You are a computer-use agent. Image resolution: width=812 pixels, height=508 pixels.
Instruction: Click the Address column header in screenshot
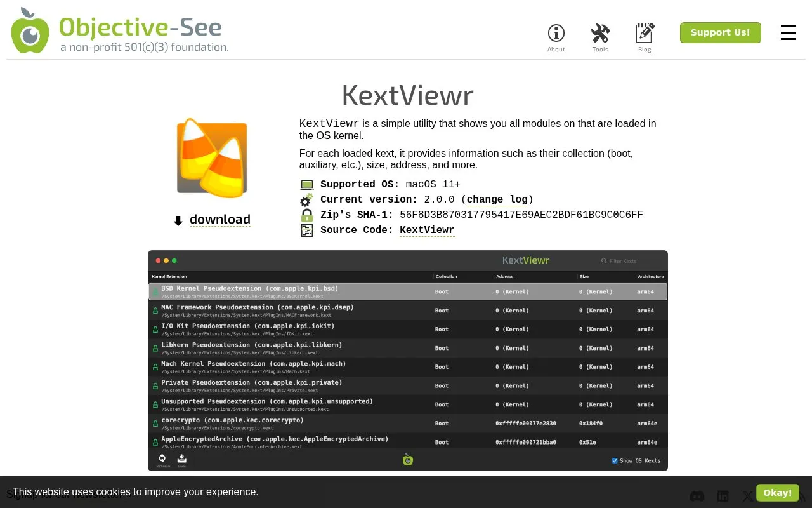coord(505,277)
